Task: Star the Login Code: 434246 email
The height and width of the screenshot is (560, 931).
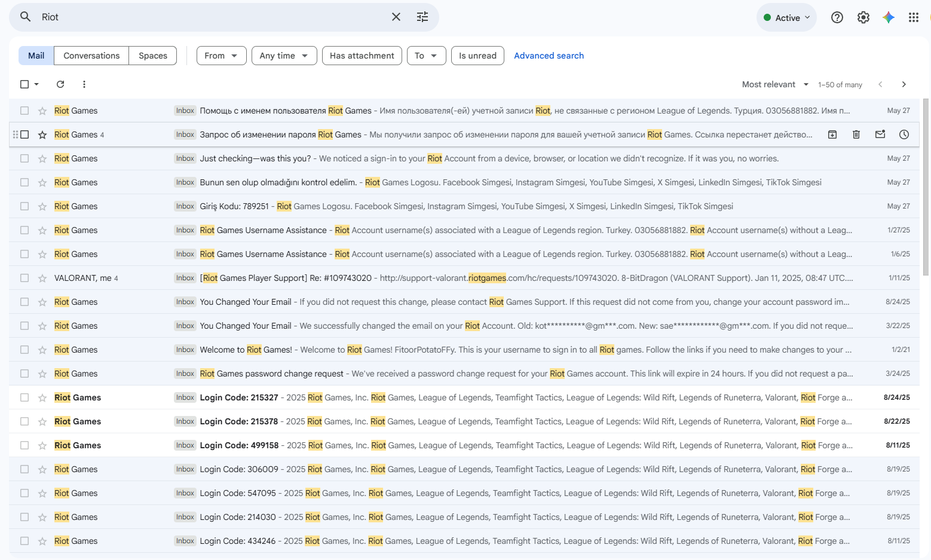Action: point(42,541)
